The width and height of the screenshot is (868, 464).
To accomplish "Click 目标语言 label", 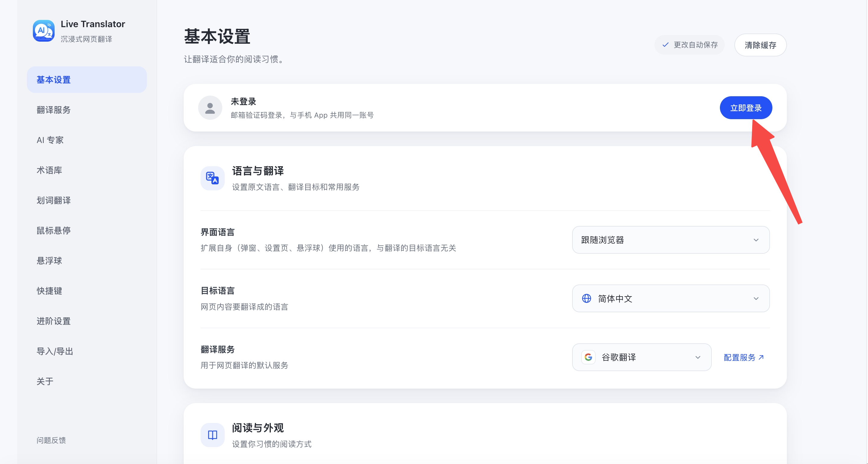I will click(217, 291).
